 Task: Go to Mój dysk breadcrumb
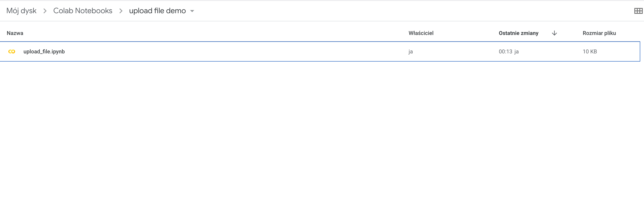(21, 11)
